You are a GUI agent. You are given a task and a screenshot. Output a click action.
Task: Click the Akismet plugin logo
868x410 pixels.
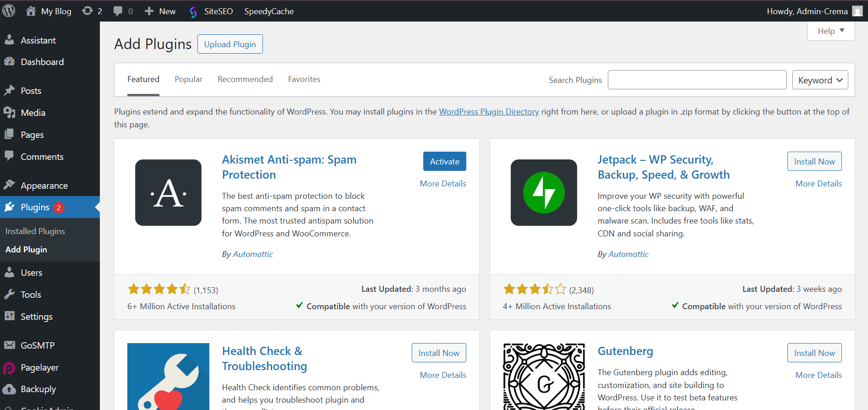pos(168,192)
